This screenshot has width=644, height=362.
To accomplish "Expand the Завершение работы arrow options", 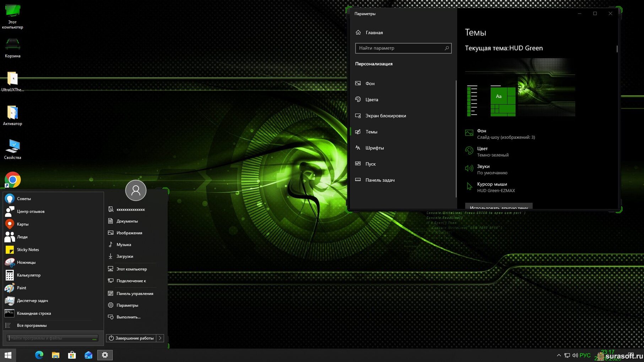I will [160, 338].
